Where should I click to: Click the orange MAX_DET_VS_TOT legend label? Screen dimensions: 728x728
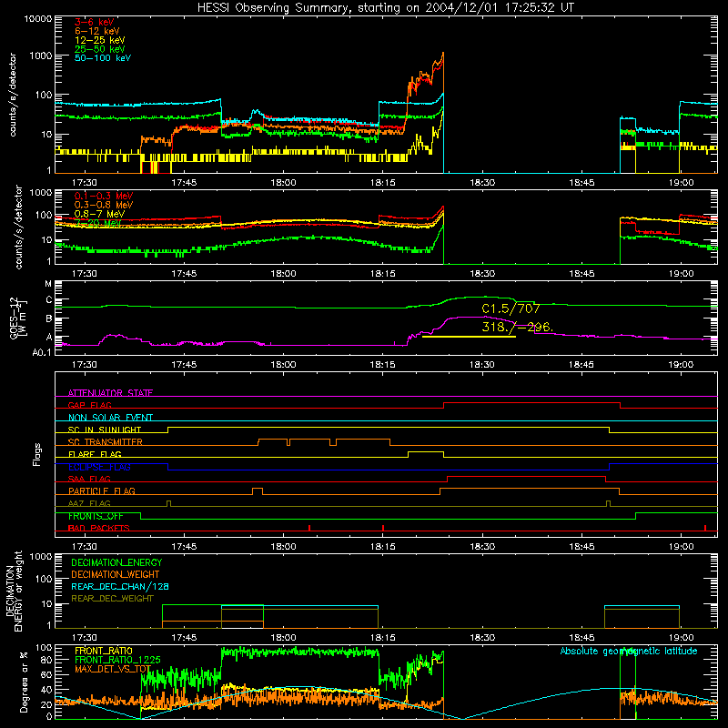(113, 669)
